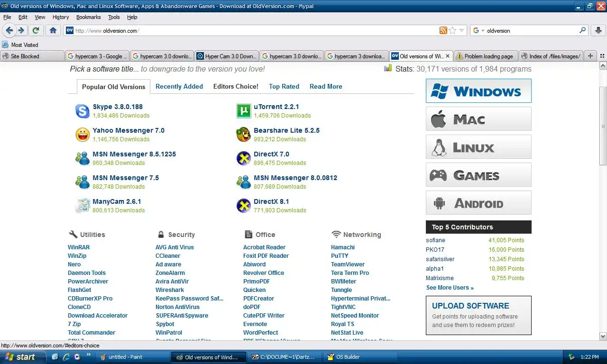Click the DirectX 8.1 icon
The width and height of the screenshot is (607, 364).
[x=243, y=206]
